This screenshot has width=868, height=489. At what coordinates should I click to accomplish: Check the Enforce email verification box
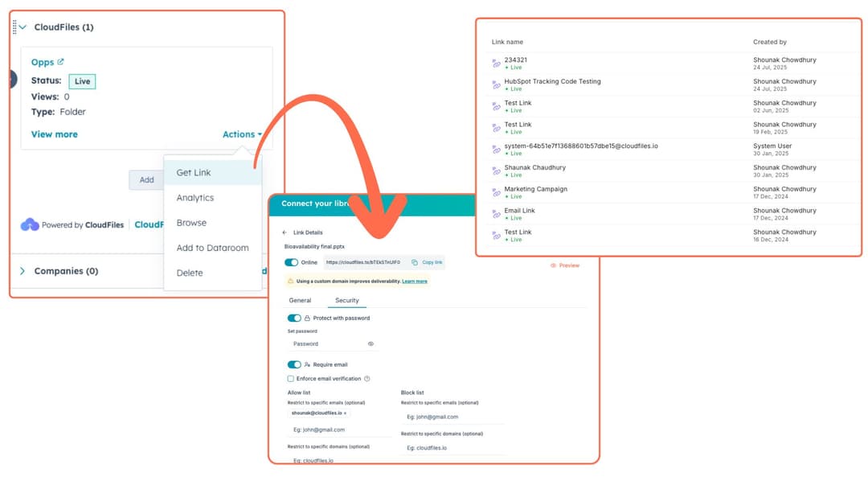tap(291, 379)
